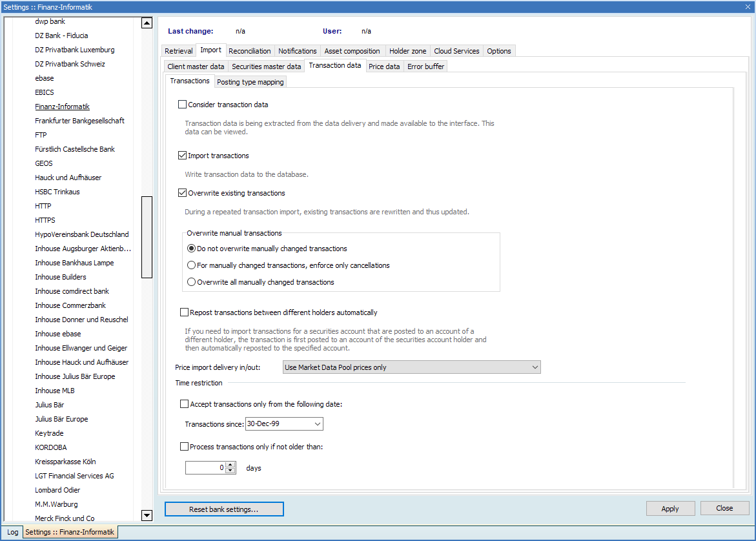This screenshot has height=541, width=756.
Task: Go to Securities master data tab
Action: (266, 66)
